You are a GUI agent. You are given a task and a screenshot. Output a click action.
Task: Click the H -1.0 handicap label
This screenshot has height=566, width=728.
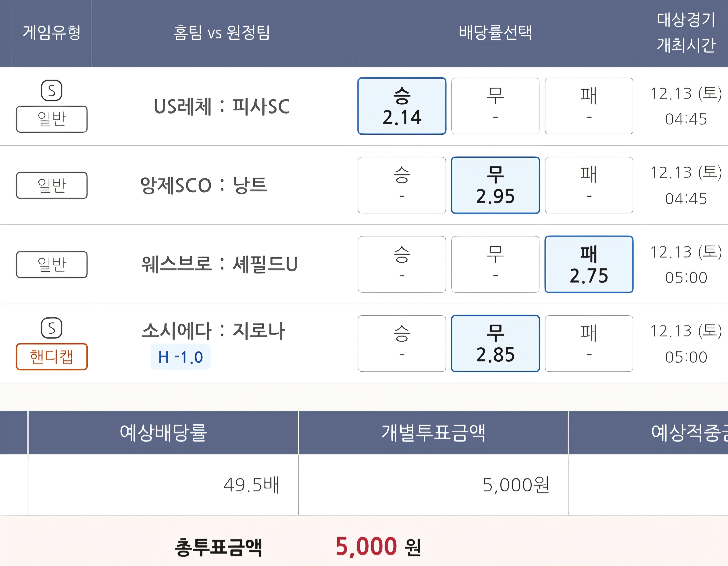[x=180, y=357]
